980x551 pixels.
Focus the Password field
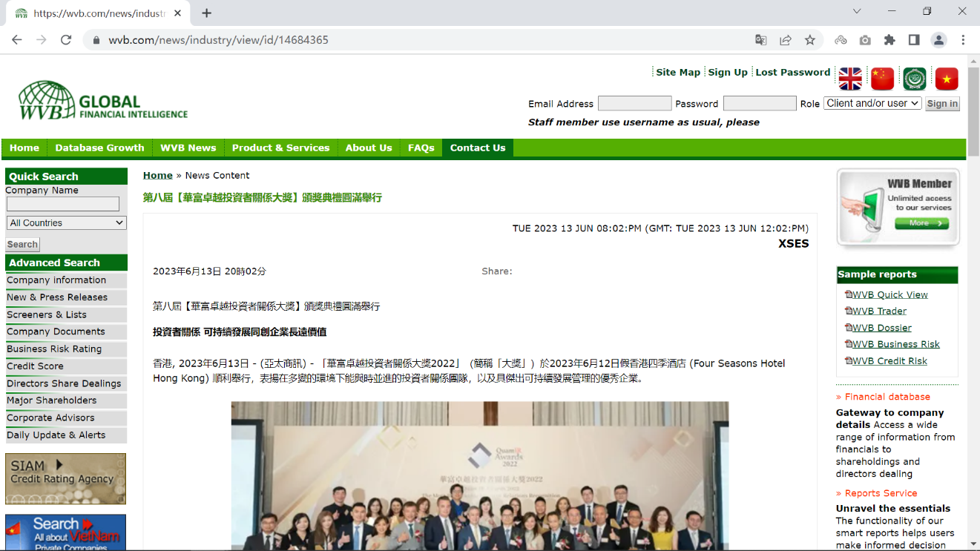pos(760,103)
